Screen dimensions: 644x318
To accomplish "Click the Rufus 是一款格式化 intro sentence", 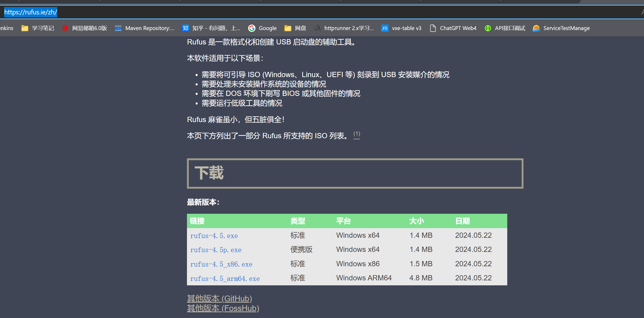I will tap(271, 42).
